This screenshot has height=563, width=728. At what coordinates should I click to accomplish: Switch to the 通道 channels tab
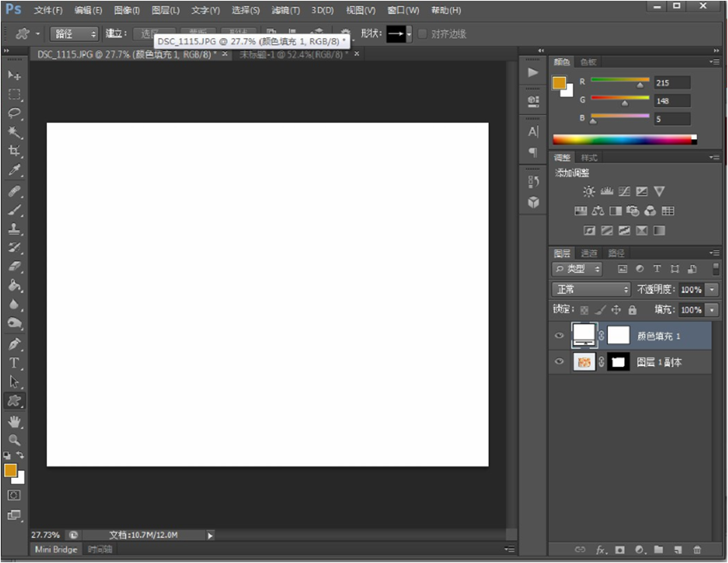(589, 253)
